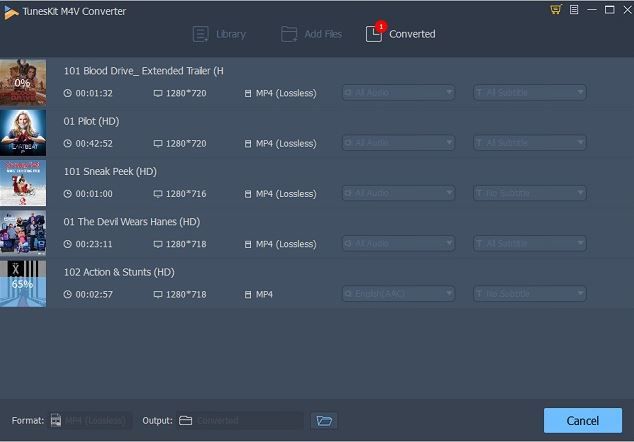Click title '01 Pilot (HD)'
The height and width of the screenshot is (442, 634).
91,121
